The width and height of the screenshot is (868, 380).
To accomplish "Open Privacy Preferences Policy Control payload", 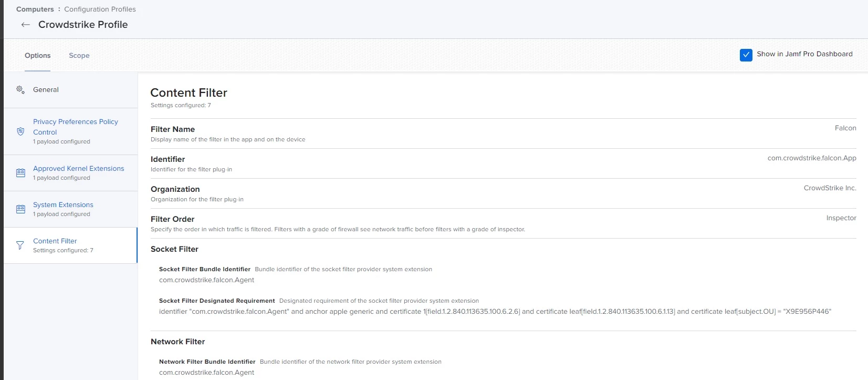I will [70, 131].
